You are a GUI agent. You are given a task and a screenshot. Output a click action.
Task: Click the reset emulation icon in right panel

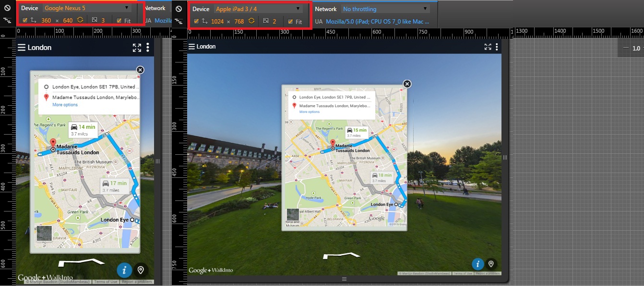(x=179, y=9)
